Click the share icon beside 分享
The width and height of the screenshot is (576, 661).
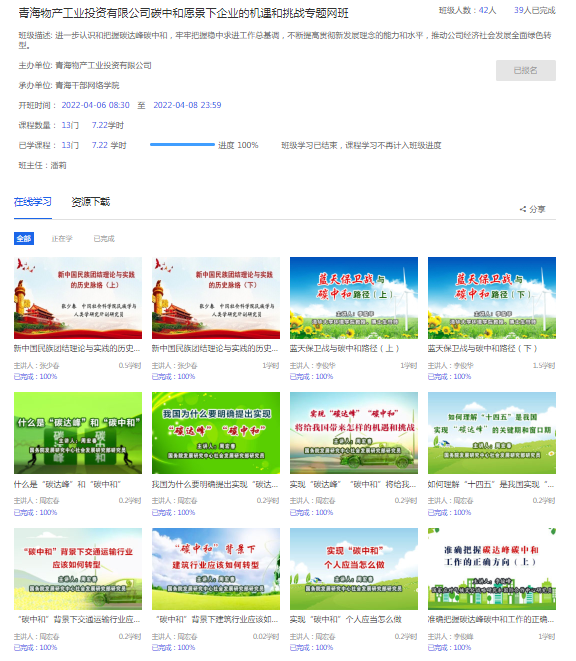523,209
